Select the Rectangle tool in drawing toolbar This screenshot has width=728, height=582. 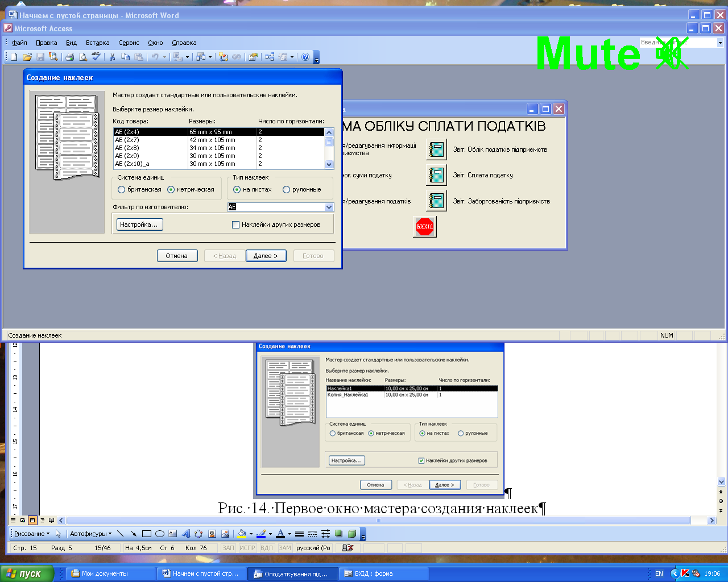pyautogui.click(x=147, y=534)
